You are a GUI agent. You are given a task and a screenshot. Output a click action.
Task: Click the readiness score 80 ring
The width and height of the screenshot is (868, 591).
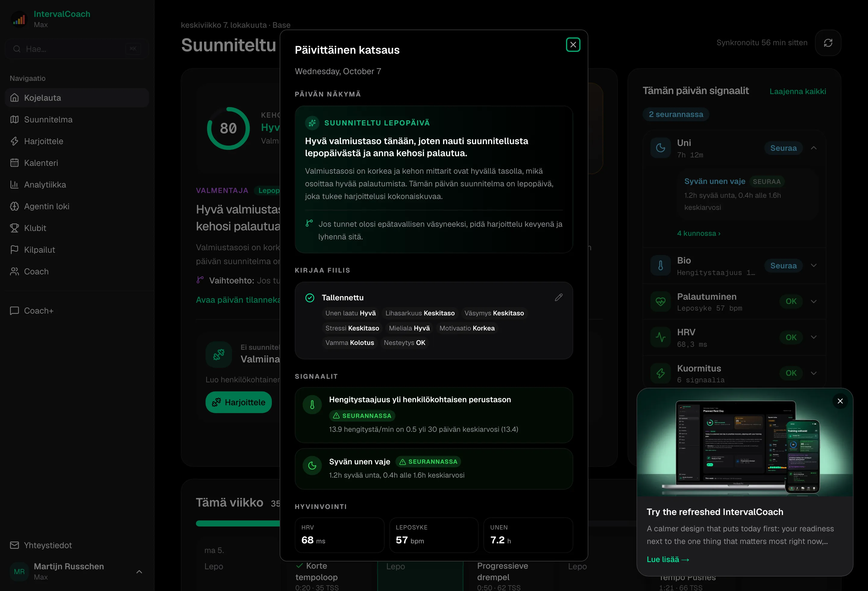pyautogui.click(x=228, y=128)
